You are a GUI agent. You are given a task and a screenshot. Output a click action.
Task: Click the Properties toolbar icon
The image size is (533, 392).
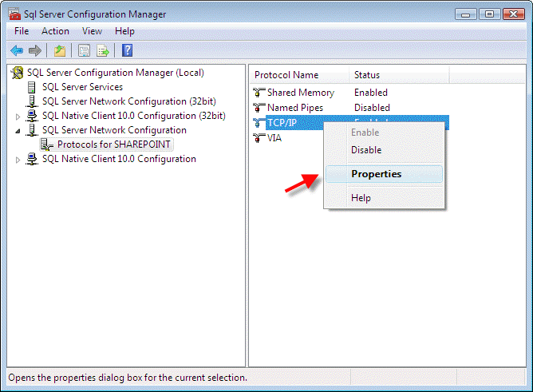[84, 51]
